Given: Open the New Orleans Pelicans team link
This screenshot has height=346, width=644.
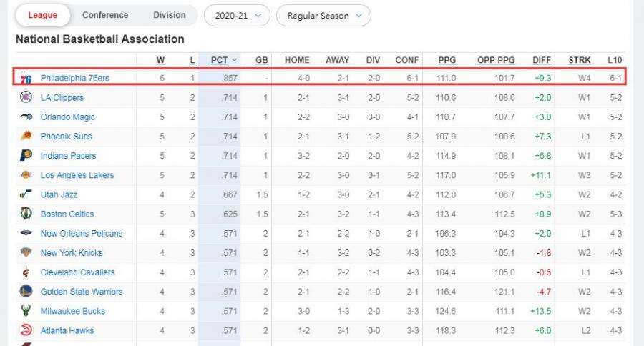Looking at the screenshot, I should 81,233.
